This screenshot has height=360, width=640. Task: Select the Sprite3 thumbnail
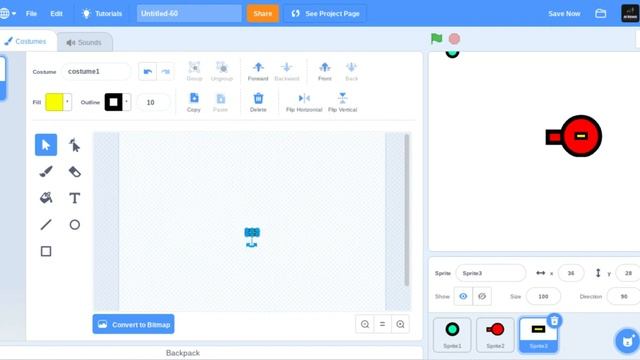coord(538,335)
